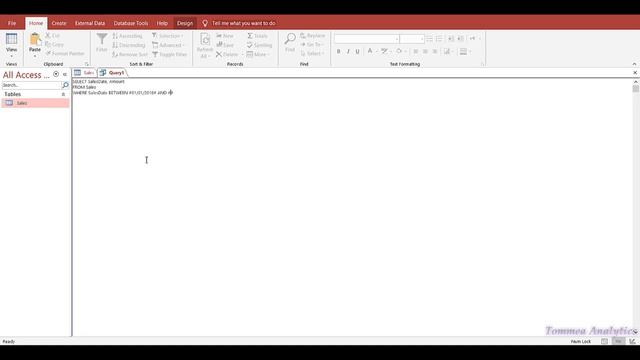The width and height of the screenshot is (640, 360).
Task: Click the Find magnifier icon
Action: click(290, 39)
